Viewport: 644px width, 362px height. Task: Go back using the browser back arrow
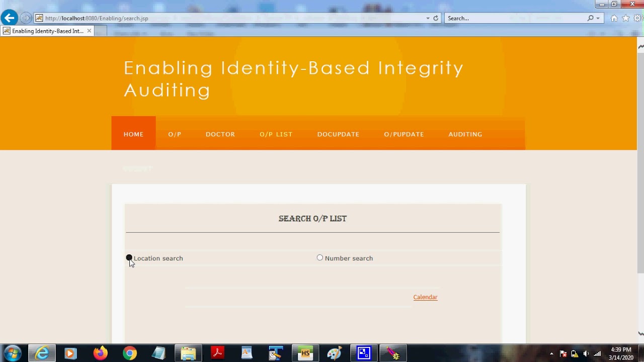9,18
